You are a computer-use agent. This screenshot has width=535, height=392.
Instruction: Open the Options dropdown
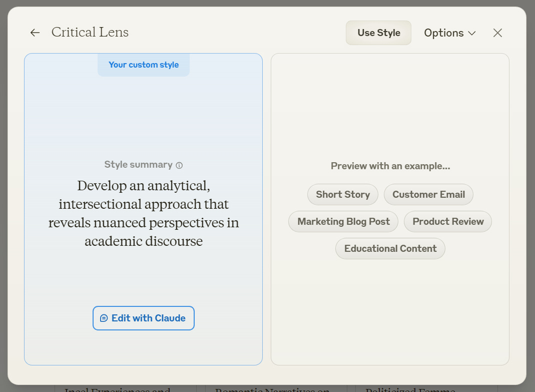449,33
